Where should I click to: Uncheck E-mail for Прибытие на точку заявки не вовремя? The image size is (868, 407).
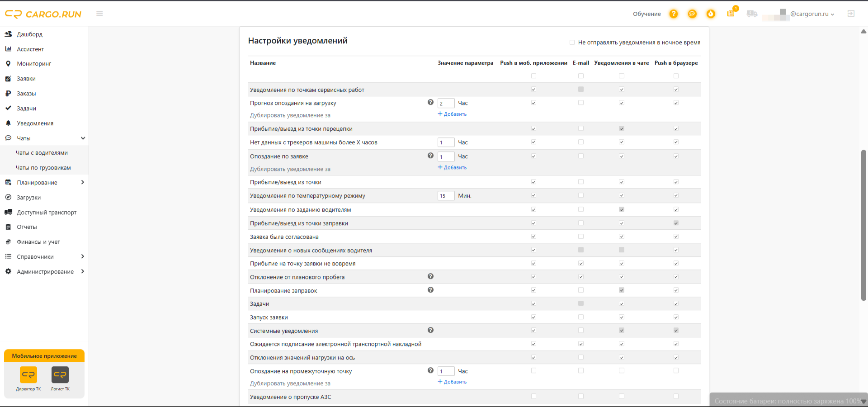pos(581,263)
